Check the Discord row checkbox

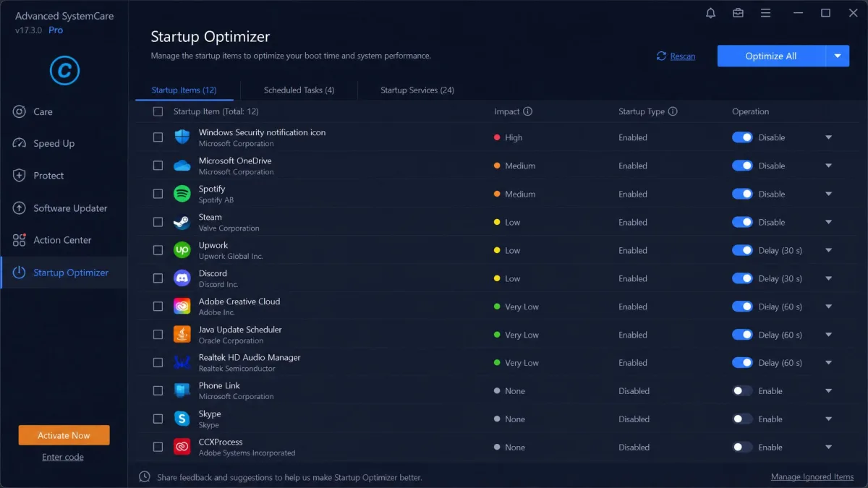(158, 278)
